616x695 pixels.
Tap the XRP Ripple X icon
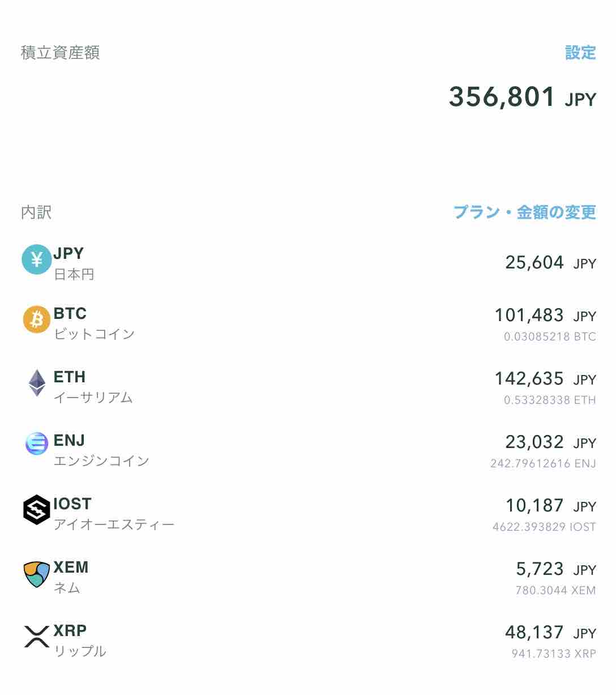pyautogui.click(x=37, y=636)
